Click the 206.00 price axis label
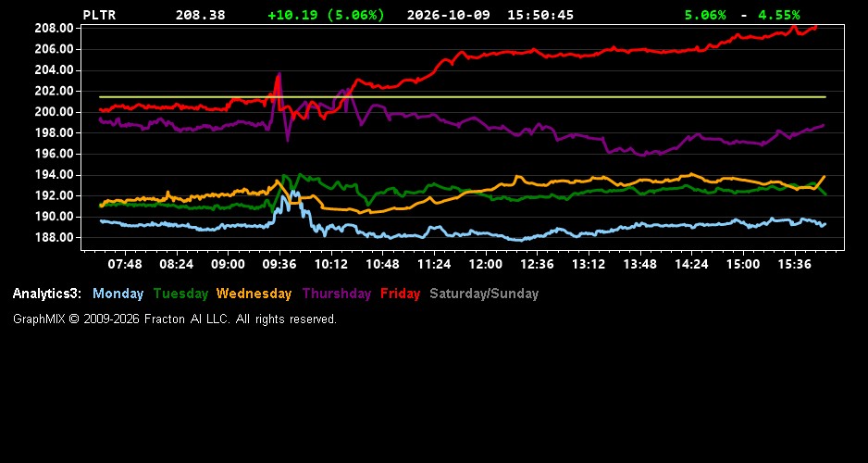The image size is (868, 463). point(55,49)
